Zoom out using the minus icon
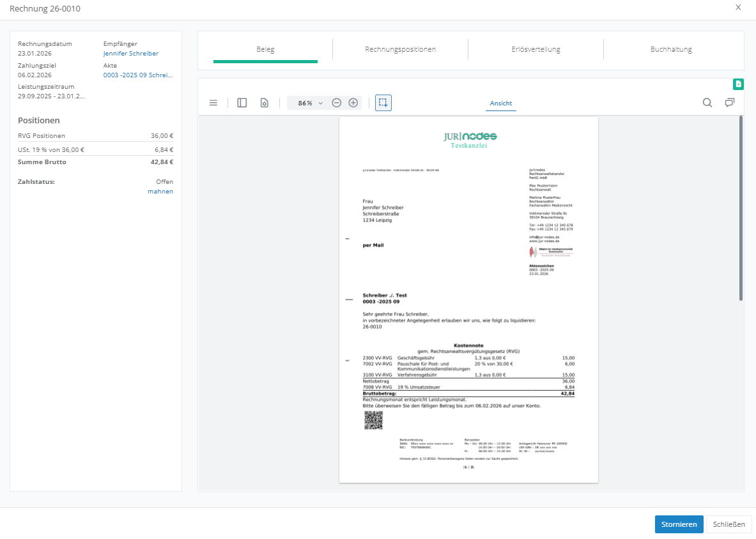This screenshot has width=756, height=539. pyautogui.click(x=337, y=103)
